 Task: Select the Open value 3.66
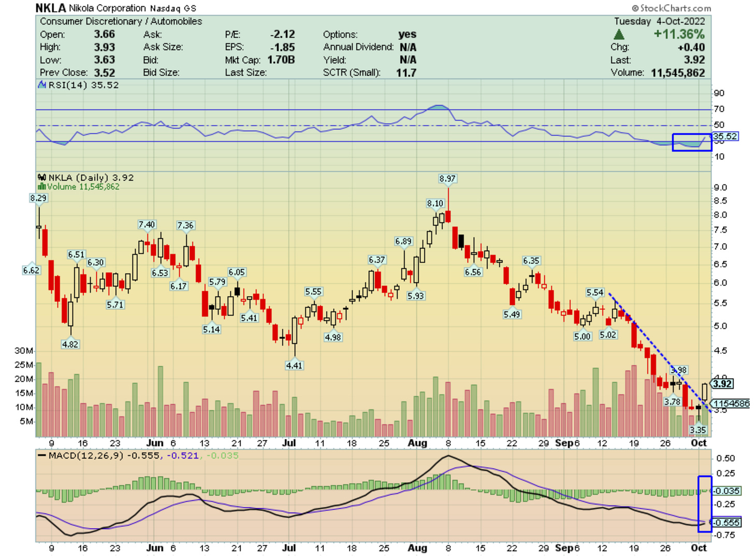pyautogui.click(x=105, y=34)
